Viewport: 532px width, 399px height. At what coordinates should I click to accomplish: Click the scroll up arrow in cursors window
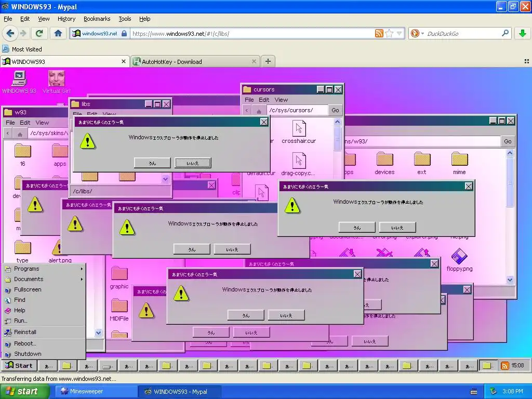coord(337,122)
